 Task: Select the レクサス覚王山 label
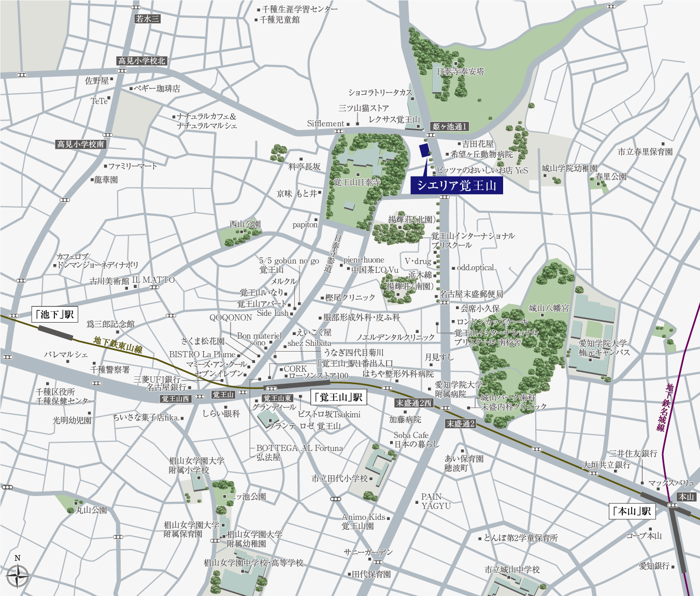[x=394, y=120]
